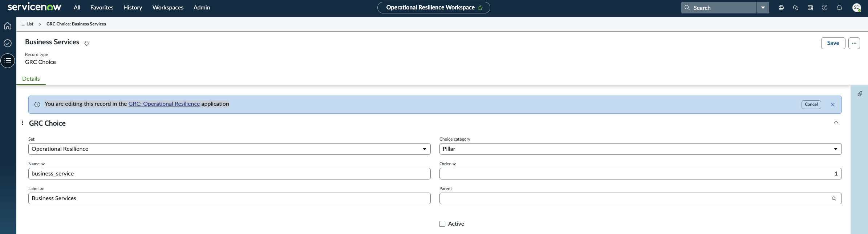
Task: Collapse the GRC Choice section
Action: [x=836, y=122]
